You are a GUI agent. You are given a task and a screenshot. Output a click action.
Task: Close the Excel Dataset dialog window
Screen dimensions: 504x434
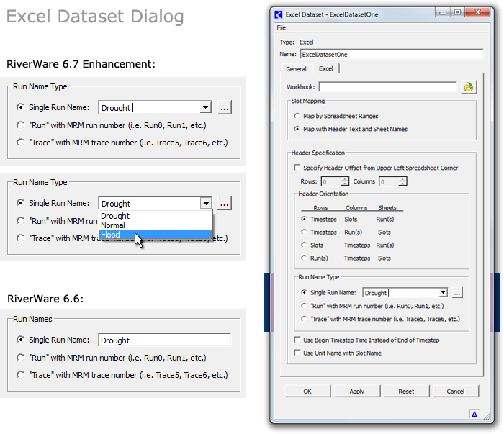pyautogui.click(x=477, y=12)
